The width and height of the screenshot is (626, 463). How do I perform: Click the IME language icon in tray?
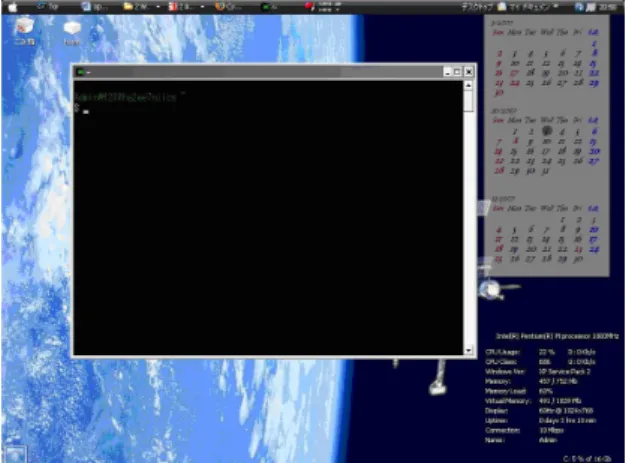[x=591, y=7]
